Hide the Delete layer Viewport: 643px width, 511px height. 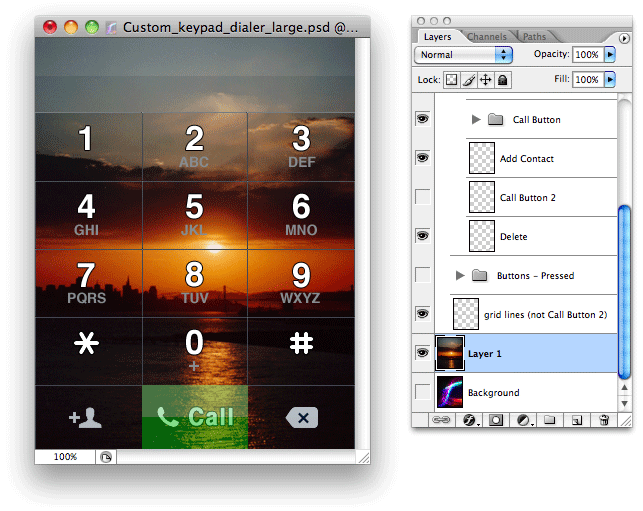pyautogui.click(x=423, y=236)
